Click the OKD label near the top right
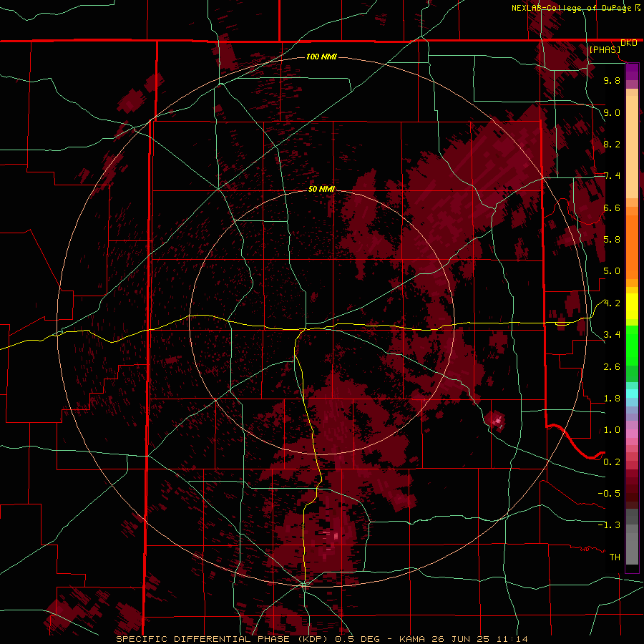This screenshot has height=644, width=644. point(629,43)
